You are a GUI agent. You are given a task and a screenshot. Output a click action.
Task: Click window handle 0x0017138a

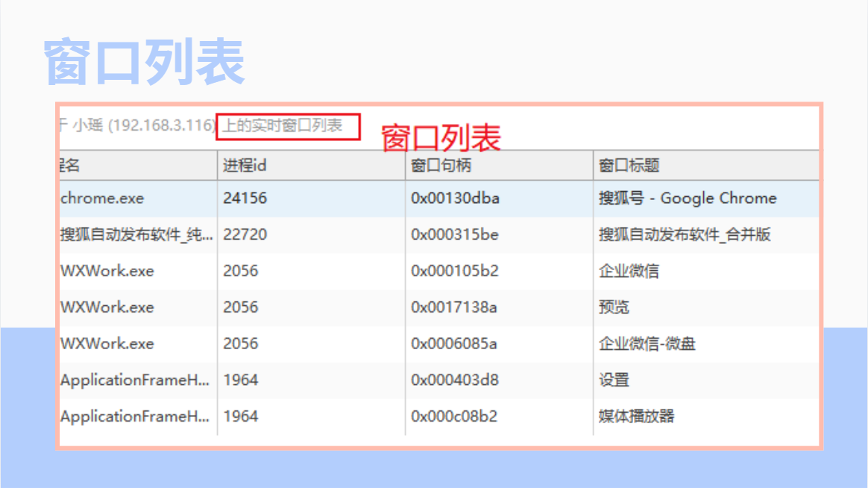(454, 307)
